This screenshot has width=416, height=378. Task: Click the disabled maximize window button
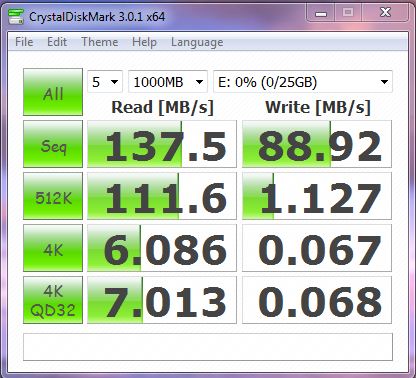click(x=348, y=13)
